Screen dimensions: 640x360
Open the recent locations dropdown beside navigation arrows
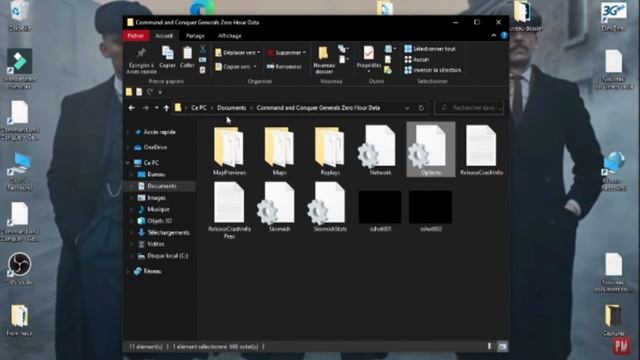click(156, 108)
